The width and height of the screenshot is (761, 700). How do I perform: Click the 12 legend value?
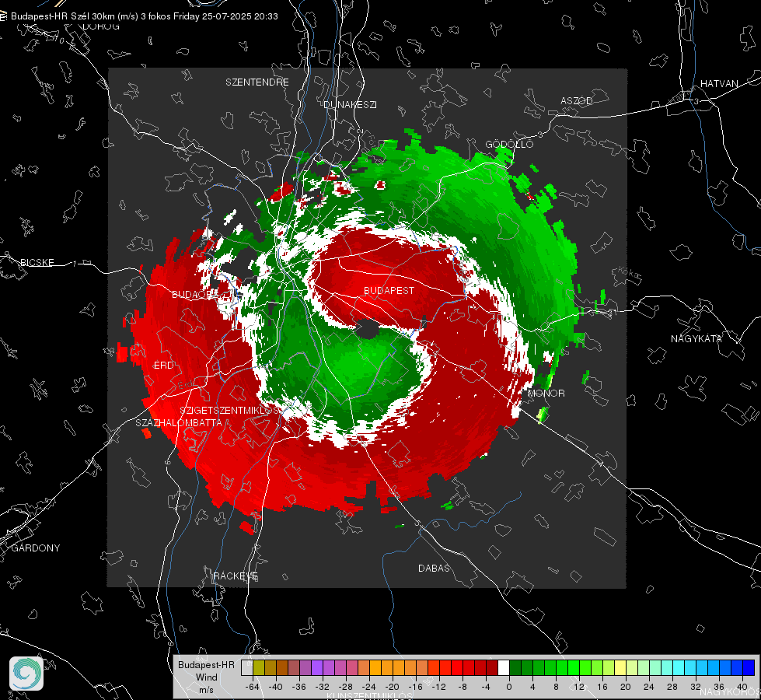coord(579,687)
